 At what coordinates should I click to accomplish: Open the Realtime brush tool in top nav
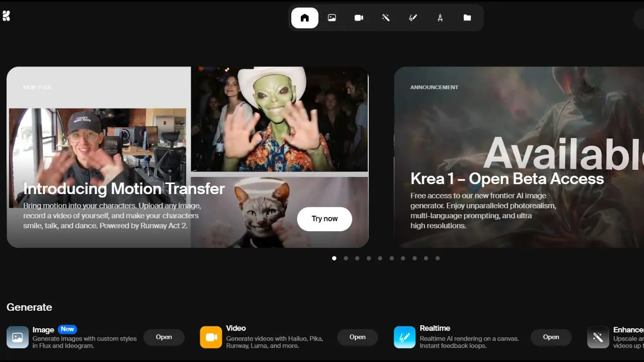[413, 18]
